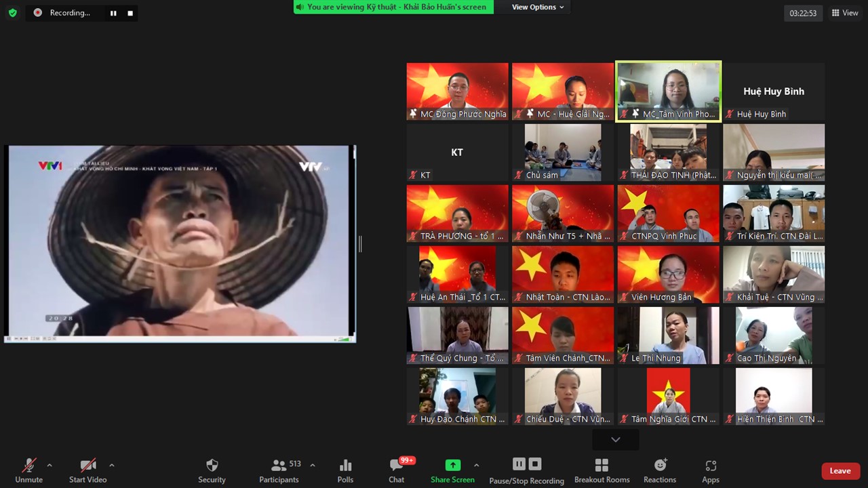Select MC - Huệ Giải video tile
This screenshot has height=488, width=868.
[563, 91]
